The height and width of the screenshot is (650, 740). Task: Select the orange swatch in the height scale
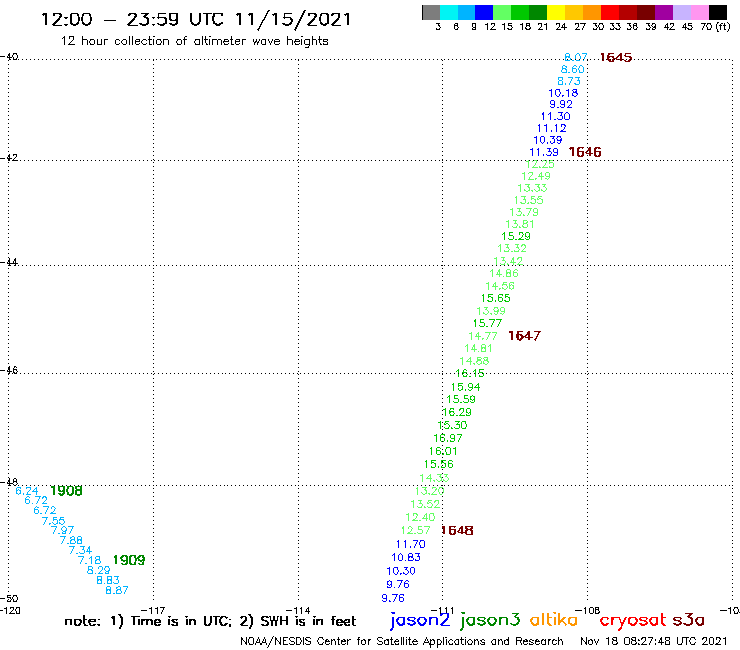(592, 12)
